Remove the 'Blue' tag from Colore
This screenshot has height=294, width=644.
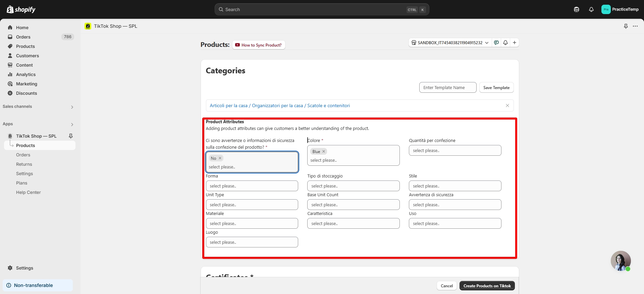pos(324,152)
